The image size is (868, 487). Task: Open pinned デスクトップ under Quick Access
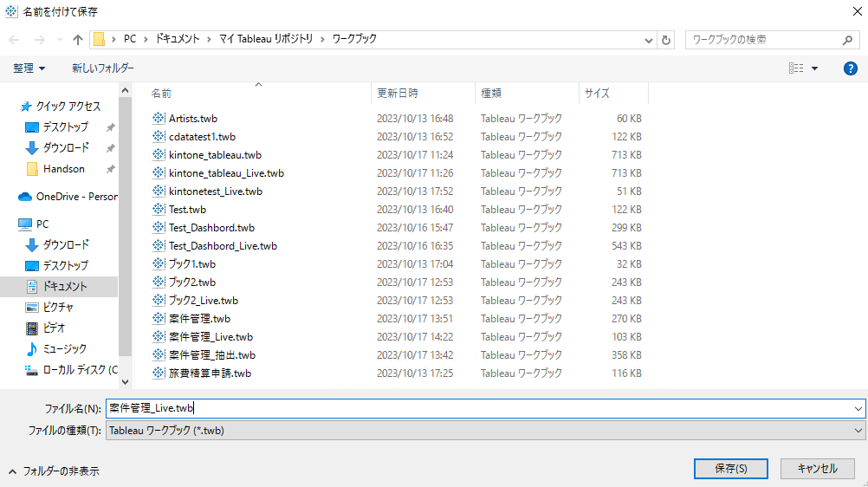coord(65,127)
